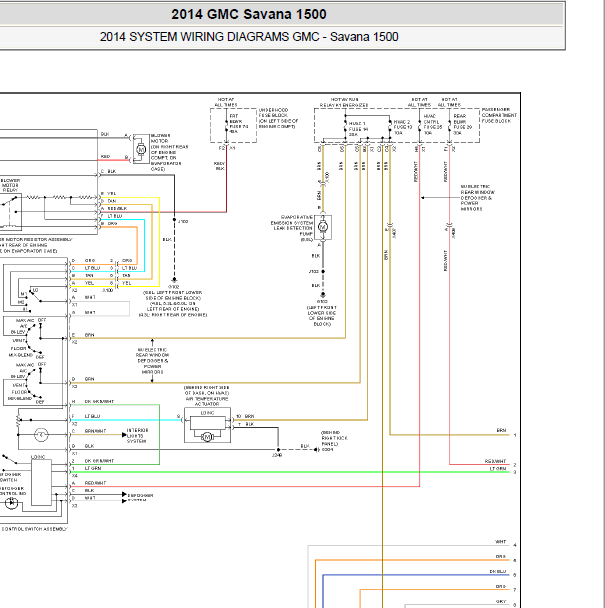Viewport: 605px width, 608px height.
Task: Click the 'CONTROL SWITCH ASSEMBLY' caption
Action: pyautogui.click(x=34, y=529)
